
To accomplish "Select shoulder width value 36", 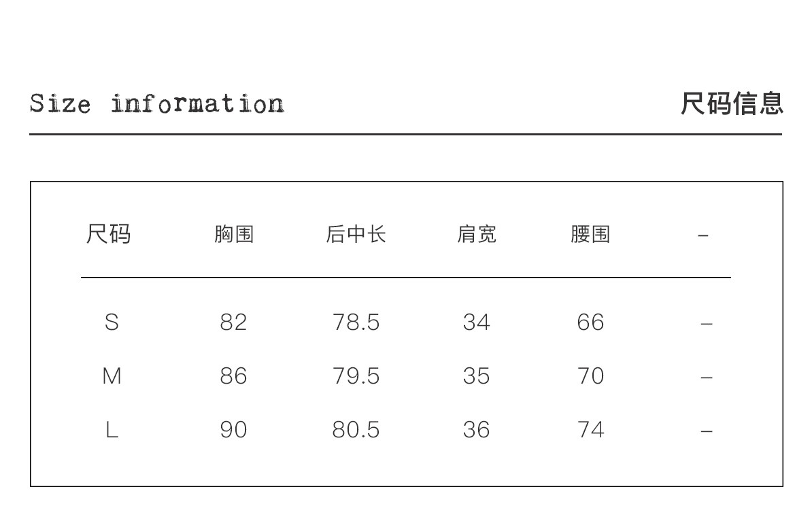I will [x=476, y=430].
